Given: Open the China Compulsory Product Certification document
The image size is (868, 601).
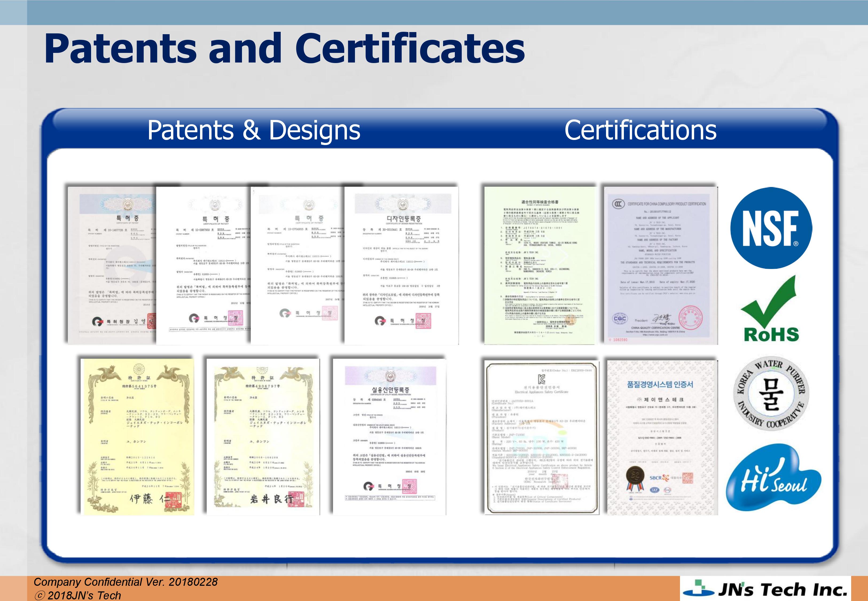Looking at the screenshot, I should 660,265.
